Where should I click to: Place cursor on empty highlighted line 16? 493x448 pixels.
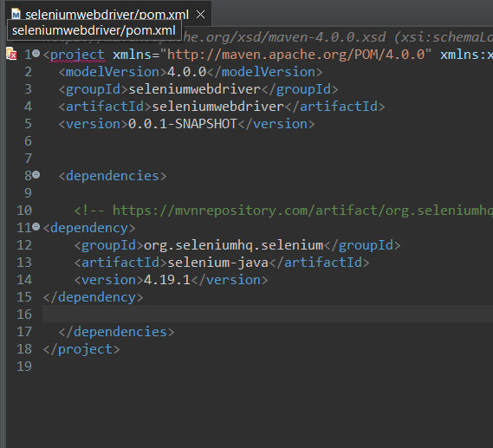tap(267, 314)
